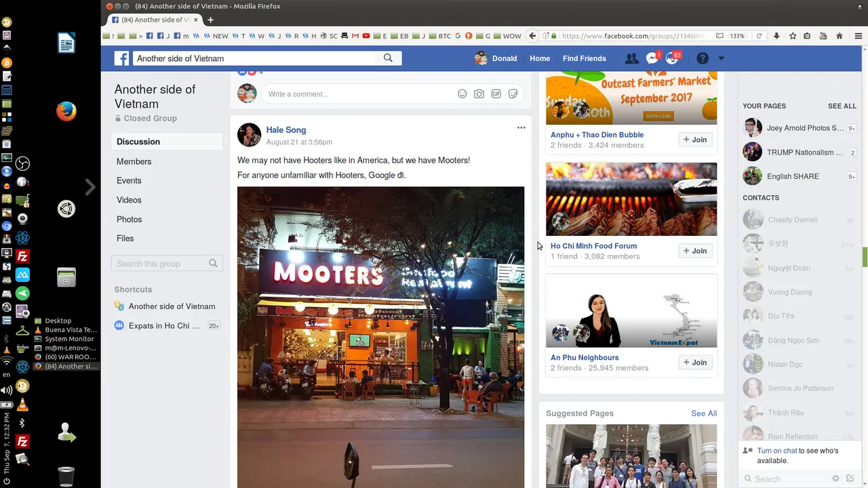Open the trash can icon
The image size is (868, 488).
(66, 476)
